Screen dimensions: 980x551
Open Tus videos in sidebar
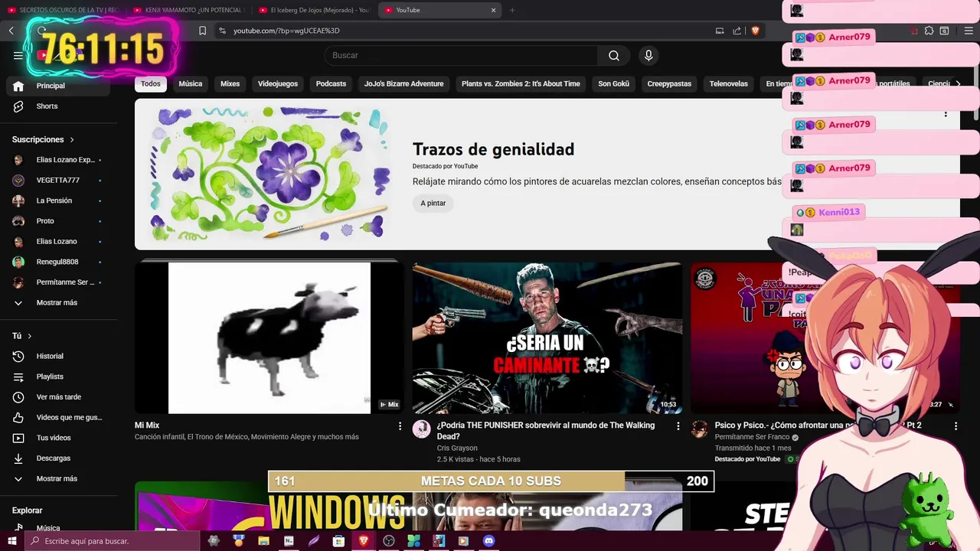click(58, 438)
